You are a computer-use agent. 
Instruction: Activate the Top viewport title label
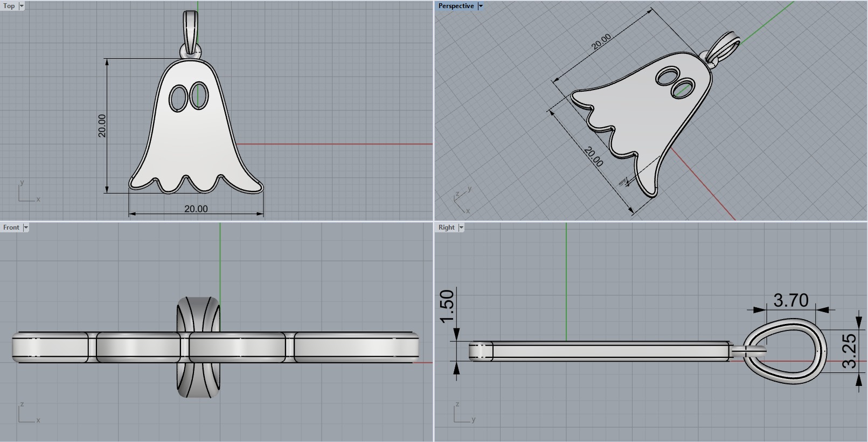click(9, 6)
